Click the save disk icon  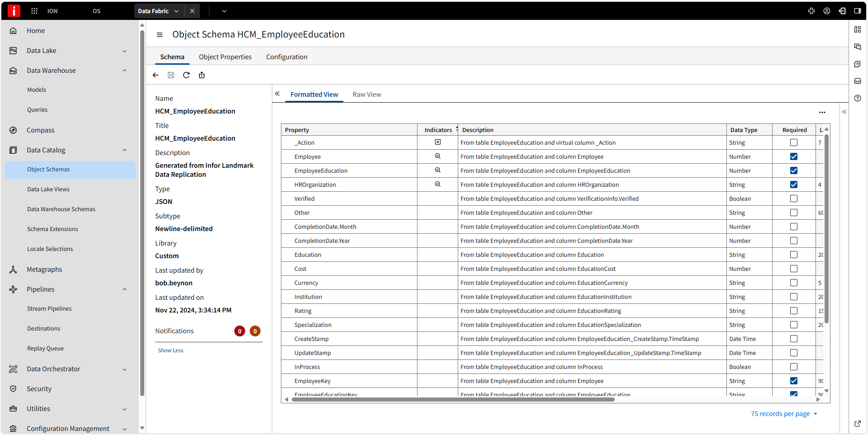(x=171, y=75)
